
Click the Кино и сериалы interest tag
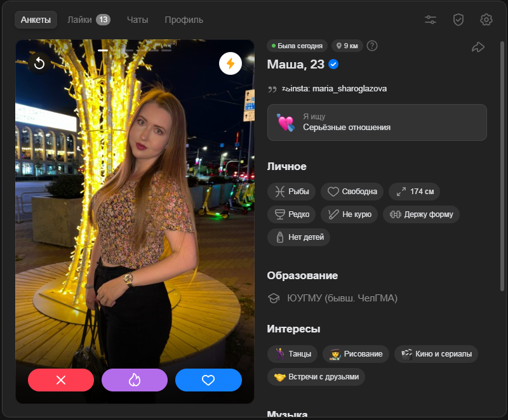(436, 353)
